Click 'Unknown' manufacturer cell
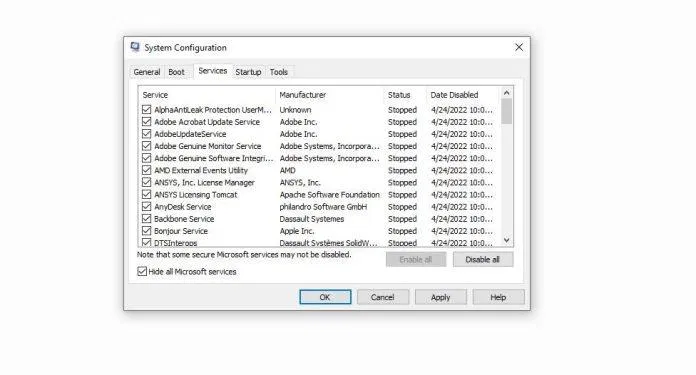This screenshot has width=696, height=375. click(x=295, y=110)
